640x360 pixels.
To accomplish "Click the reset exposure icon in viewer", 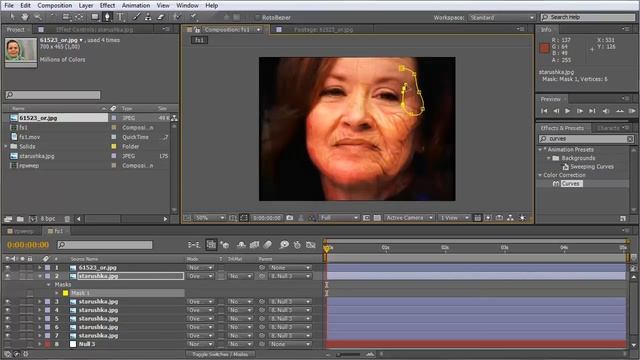I will click(522, 218).
